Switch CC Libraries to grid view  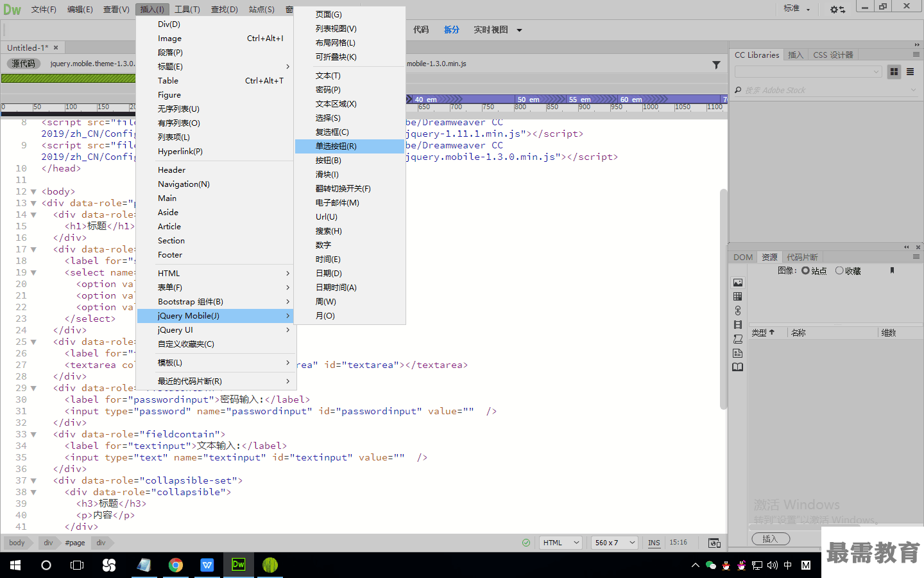coord(894,72)
